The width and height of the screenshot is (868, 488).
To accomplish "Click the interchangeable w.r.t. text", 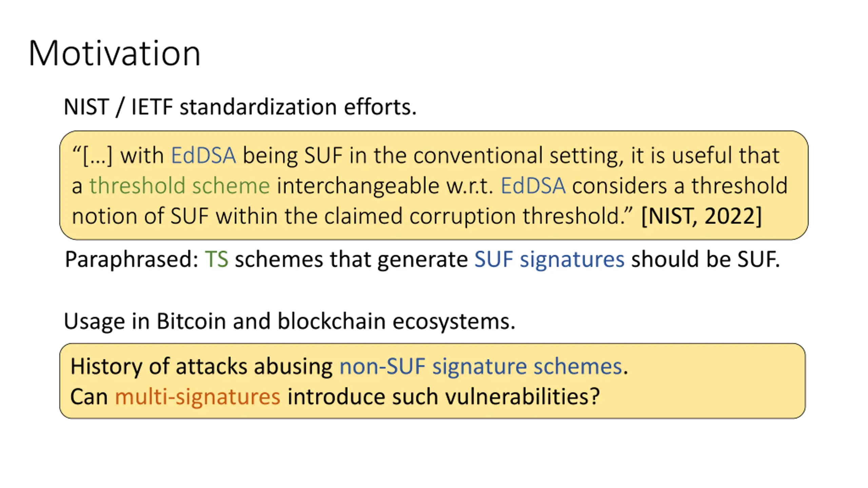I will tap(385, 186).
